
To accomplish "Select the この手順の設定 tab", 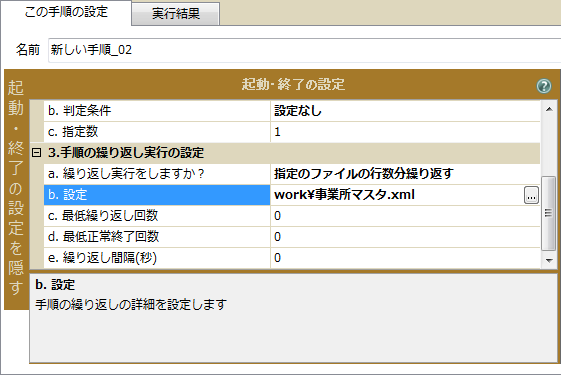I will tap(66, 12).
